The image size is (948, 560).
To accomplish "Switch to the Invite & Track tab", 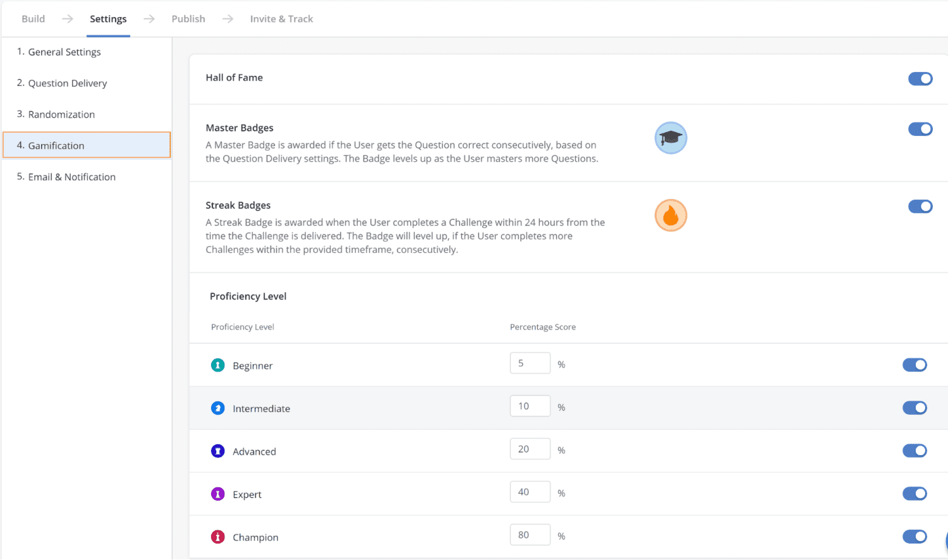I will pos(281,19).
